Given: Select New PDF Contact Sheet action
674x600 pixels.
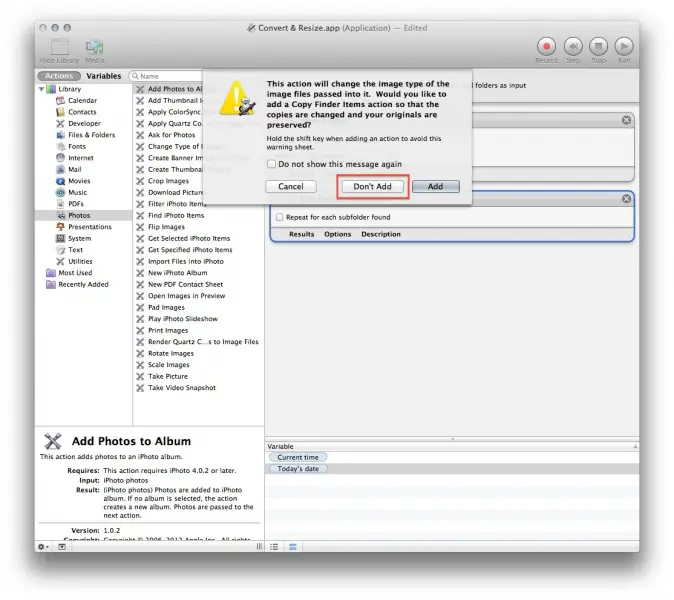Looking at the screenshot, I should point(185,285).
